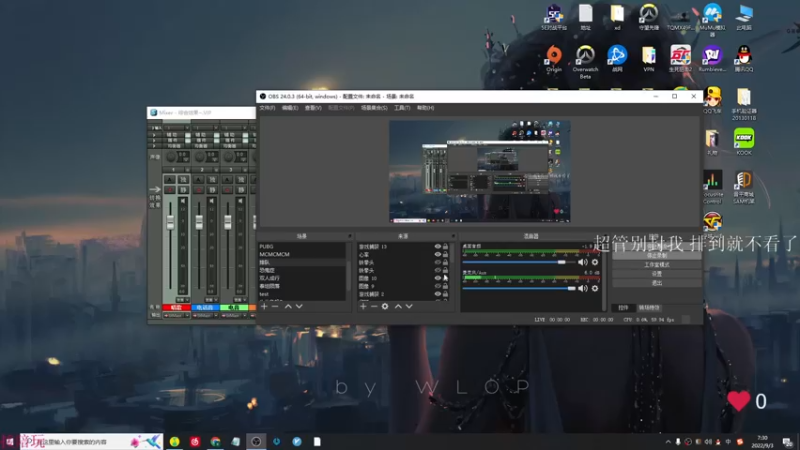This screenshot has width=800, height=450.
Task: Open OBS 设置 button in controls
Action: click(657, 274)
